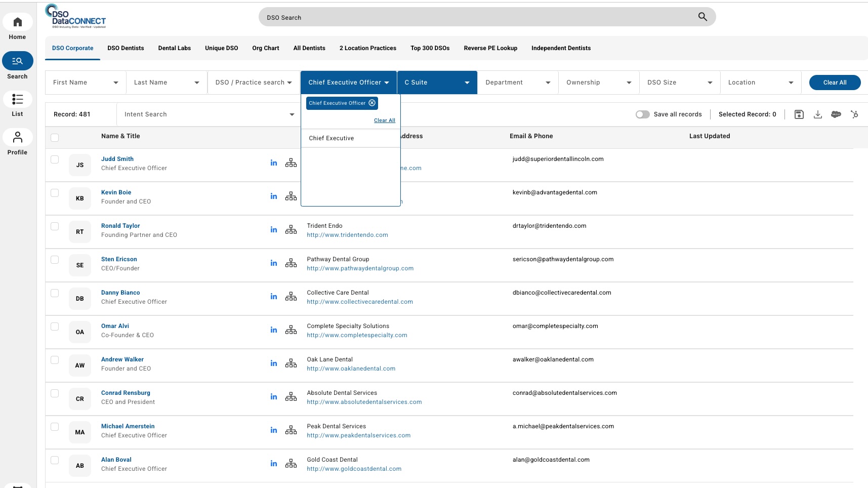868x488 pixels.
Task: Check the checkbox for Kevin Boie's row
Action: pos(55,192)
